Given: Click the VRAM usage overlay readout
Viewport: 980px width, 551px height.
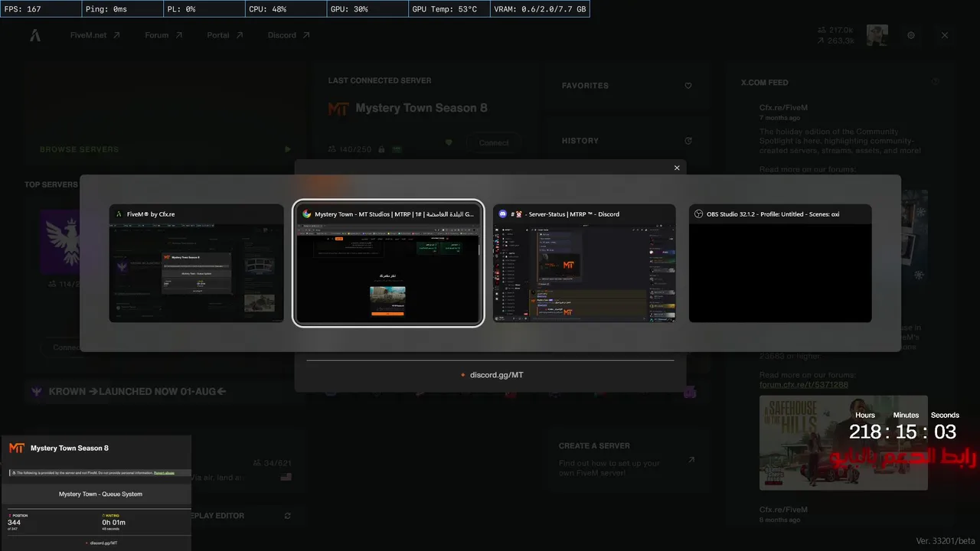Looking at the screenshot, I should click(x=541, y=9).
